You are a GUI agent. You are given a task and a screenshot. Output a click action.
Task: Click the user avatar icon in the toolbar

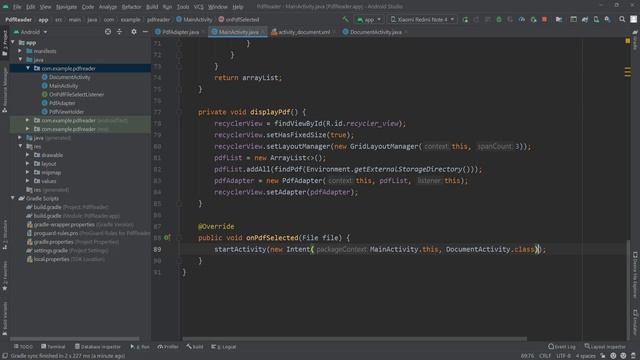(633, 19)
